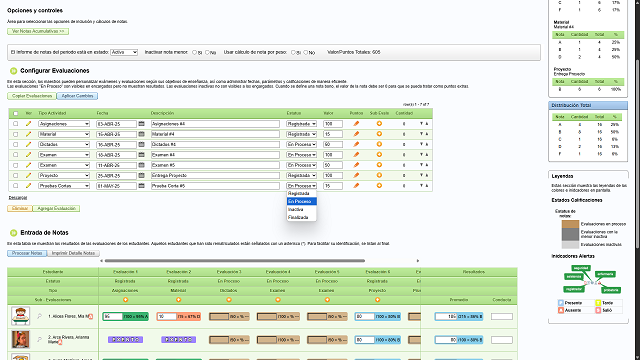Select Sí for Inactivar nota menor
Image resolution: width=640 pixels, height=360 pixels.
pos(194,53)
